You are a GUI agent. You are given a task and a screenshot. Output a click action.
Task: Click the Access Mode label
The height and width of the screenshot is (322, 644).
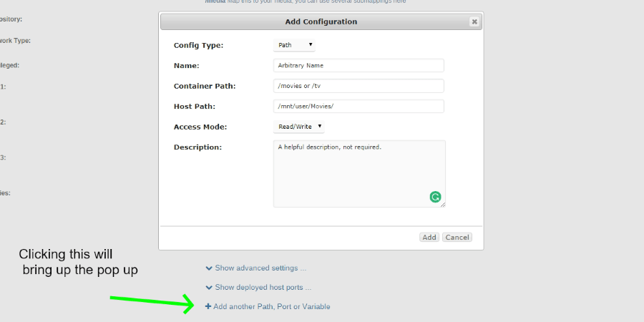pos(200,127)
